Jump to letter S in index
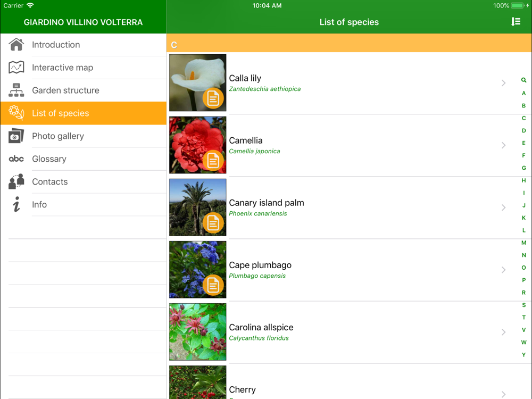532x399 pixels. (524, 305)
